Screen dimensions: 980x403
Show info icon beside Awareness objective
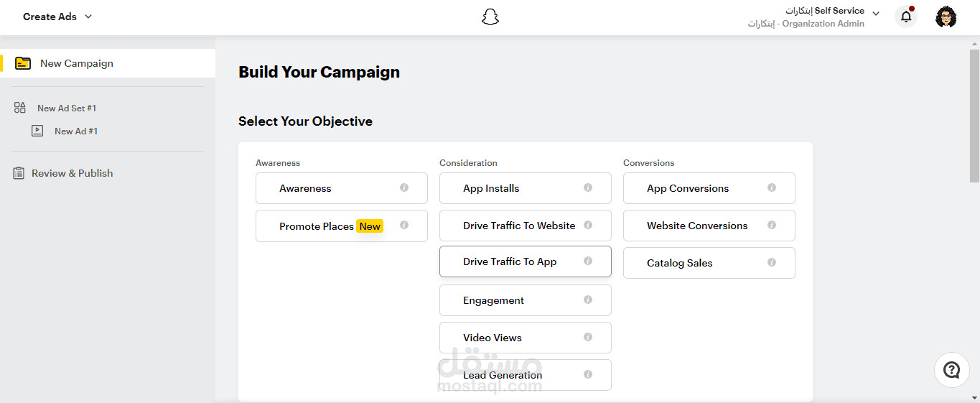point(404,187)
